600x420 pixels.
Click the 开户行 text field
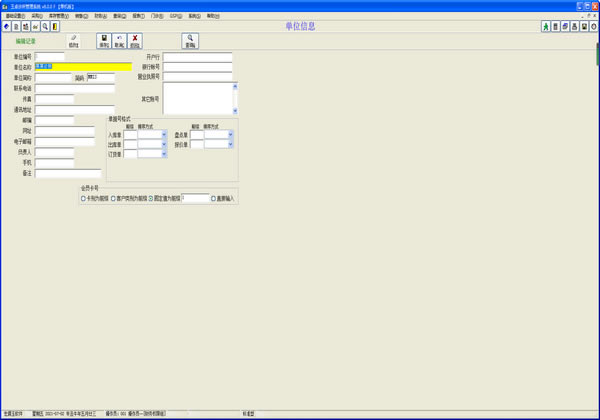[197, 57]
